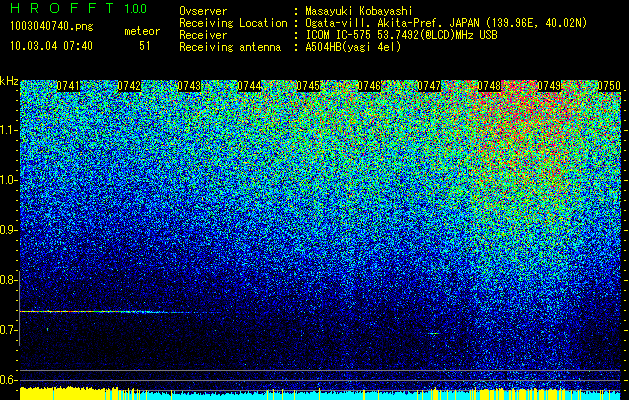Click the yellow signal level bar at bottom left
Image resolution: width=629 pixels, height=400 pixels.
pyautogui.click(x=69, y=393)
